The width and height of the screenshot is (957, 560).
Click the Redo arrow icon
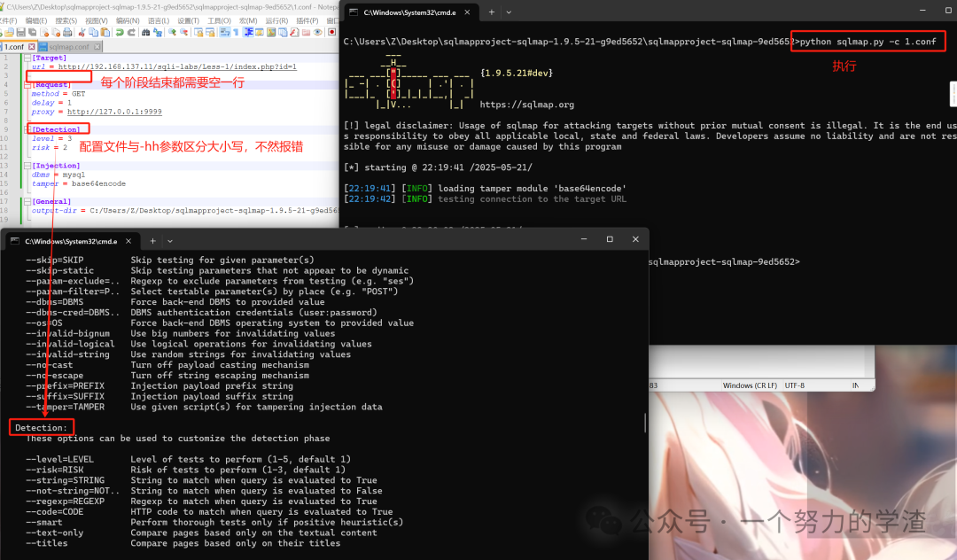point(131,32)
